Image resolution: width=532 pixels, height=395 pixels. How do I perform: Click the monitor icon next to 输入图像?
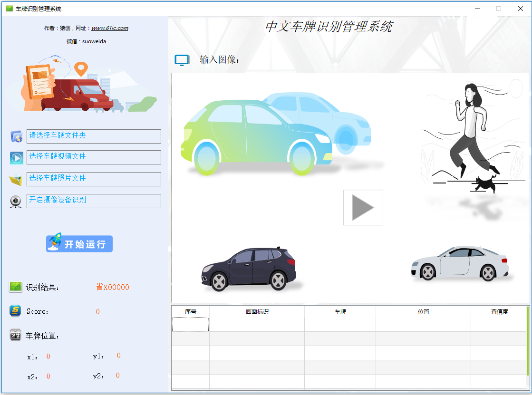pyautogui.click(x=182, y=60)
